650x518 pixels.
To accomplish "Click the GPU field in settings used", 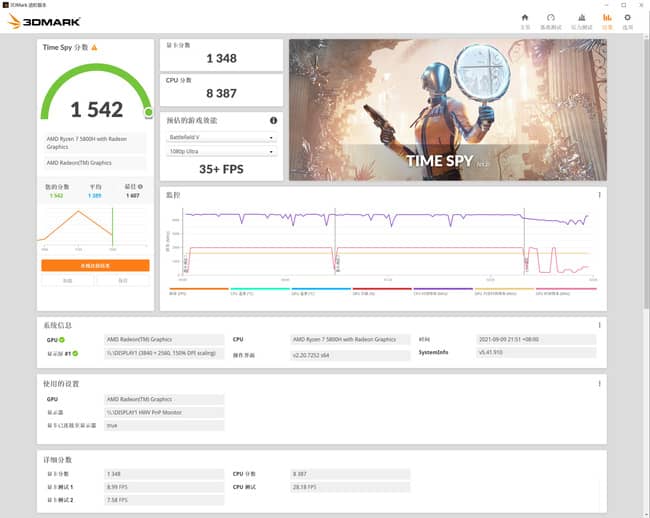I will tap(164, 399).
